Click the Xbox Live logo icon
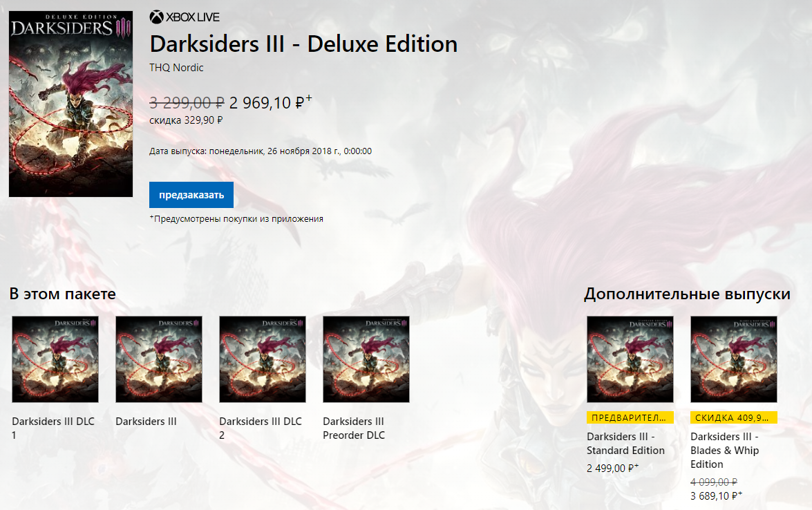The width and height of the screenshot is (812, 510). point(156,17)
